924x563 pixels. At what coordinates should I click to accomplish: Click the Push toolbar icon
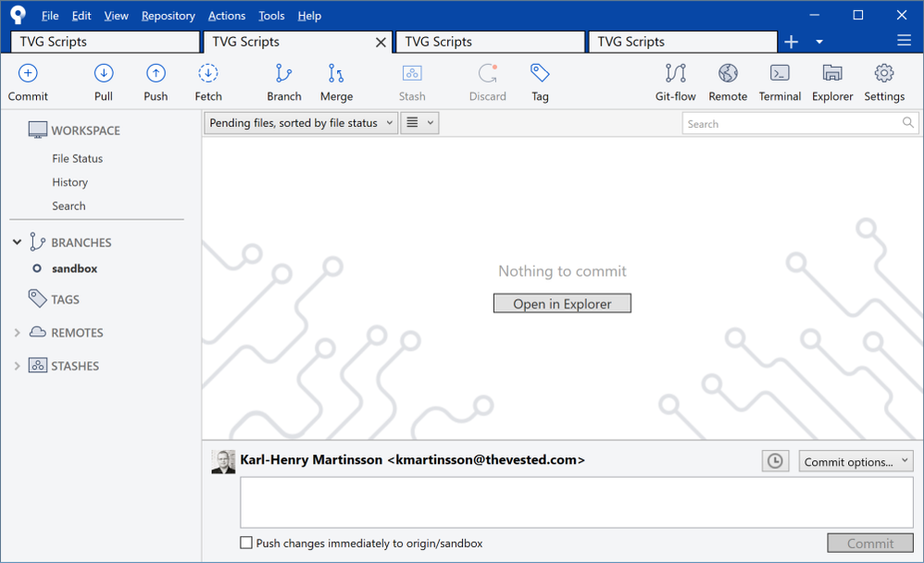click(156, 73)
